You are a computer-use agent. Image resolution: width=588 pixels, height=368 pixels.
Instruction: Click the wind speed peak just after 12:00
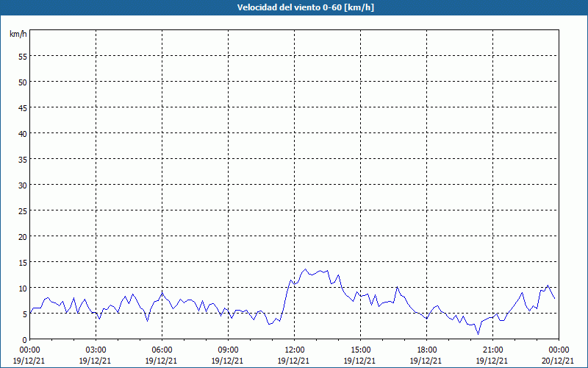(x=306, y=269)
